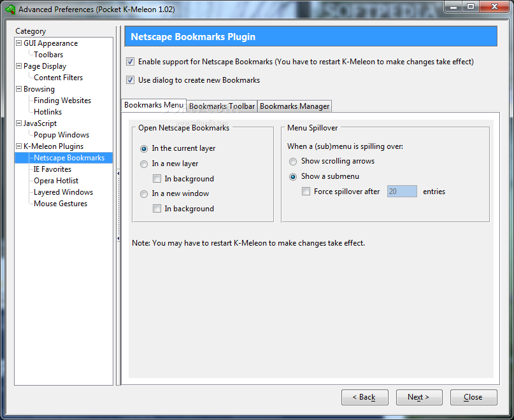Advance with the Next button
The height and width of the screenshot is (420, 514).
pos(419,397)
